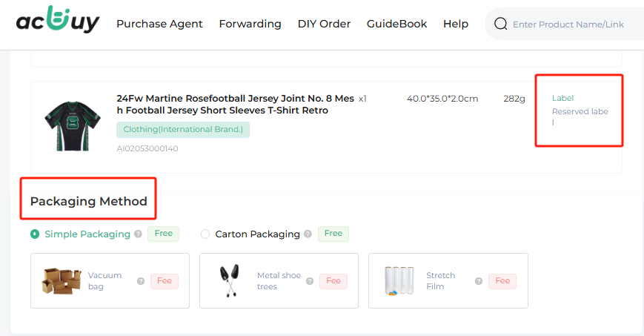
Task: Click the Vacuum bag help icon
Action: pyautogui.click(x=141, y=281)
